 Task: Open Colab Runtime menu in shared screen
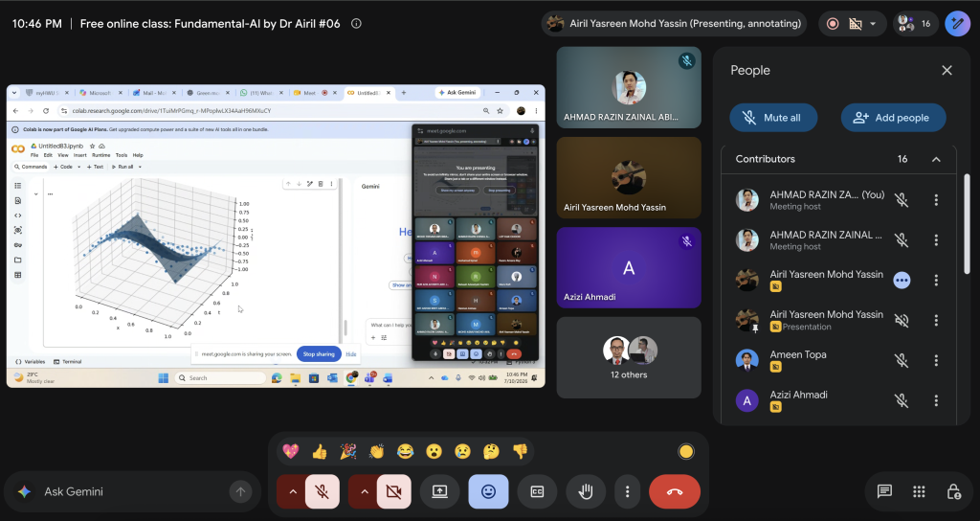100,155
